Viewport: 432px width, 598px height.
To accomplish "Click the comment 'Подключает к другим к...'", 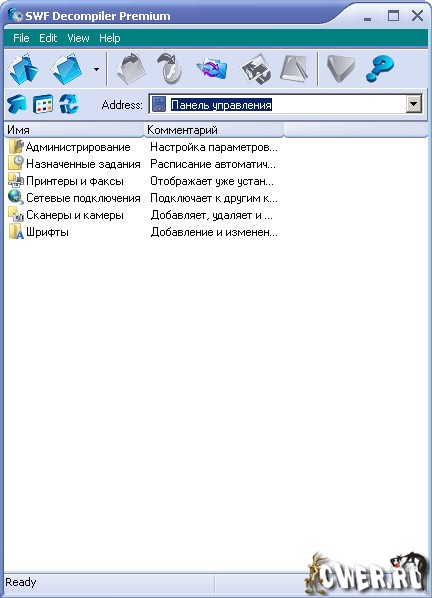I will point(214,198).
